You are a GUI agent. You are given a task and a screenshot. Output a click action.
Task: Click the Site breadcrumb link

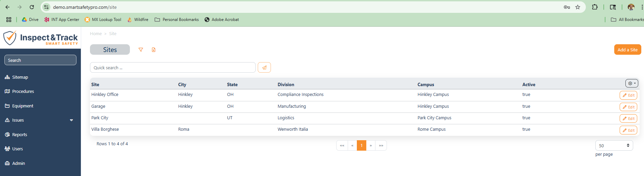[x=113, y=34]
